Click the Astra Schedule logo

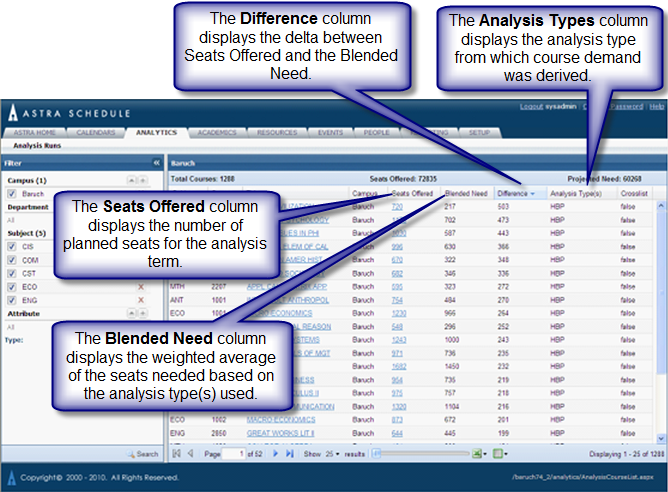[69, 113]
